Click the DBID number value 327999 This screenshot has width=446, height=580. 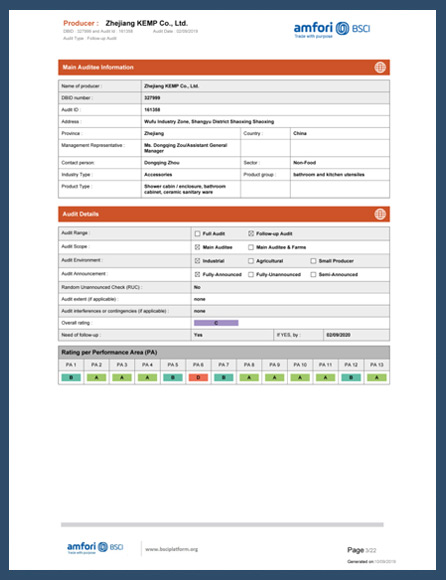(152, 98)
